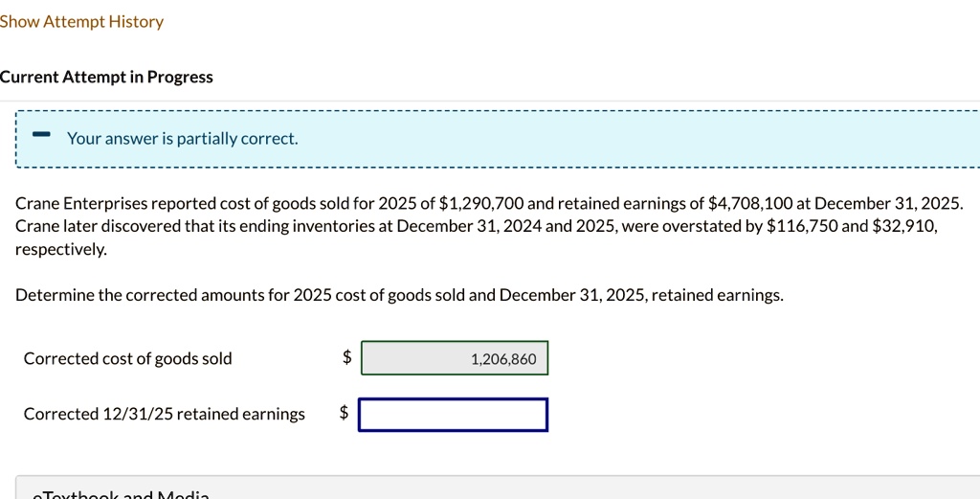Click dollar sign beside cost of goods sold field
Viewport: 980px width, 499px height.
pos(346,357)
